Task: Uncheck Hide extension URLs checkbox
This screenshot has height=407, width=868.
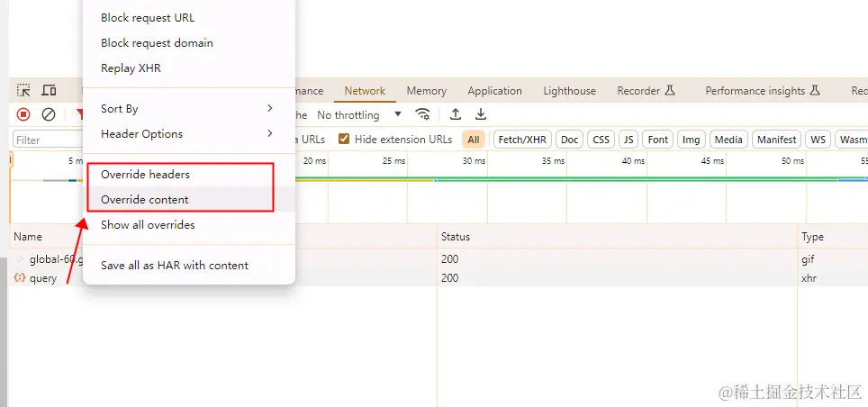Action: 344,139
